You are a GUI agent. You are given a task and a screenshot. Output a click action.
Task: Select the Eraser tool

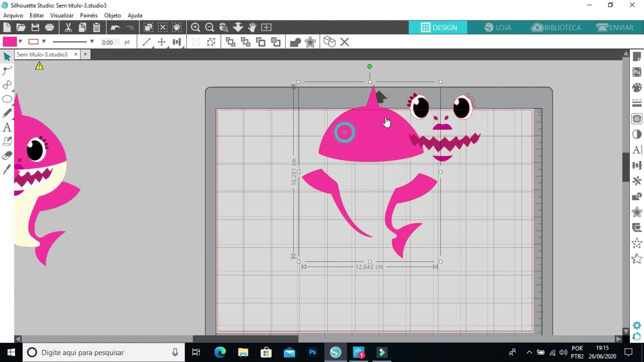(x=7, y=156)
